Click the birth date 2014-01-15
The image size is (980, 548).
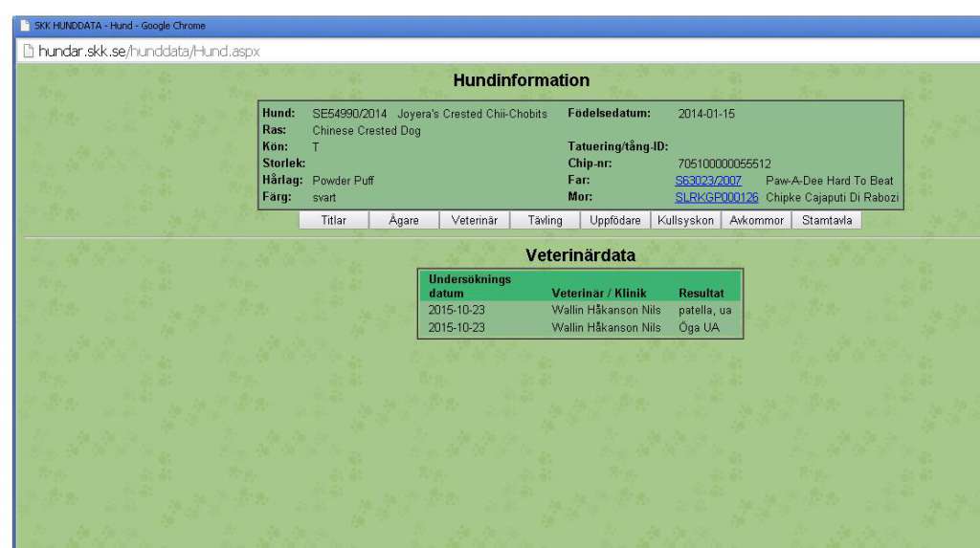pyautogui.click(x=706, y=114)
